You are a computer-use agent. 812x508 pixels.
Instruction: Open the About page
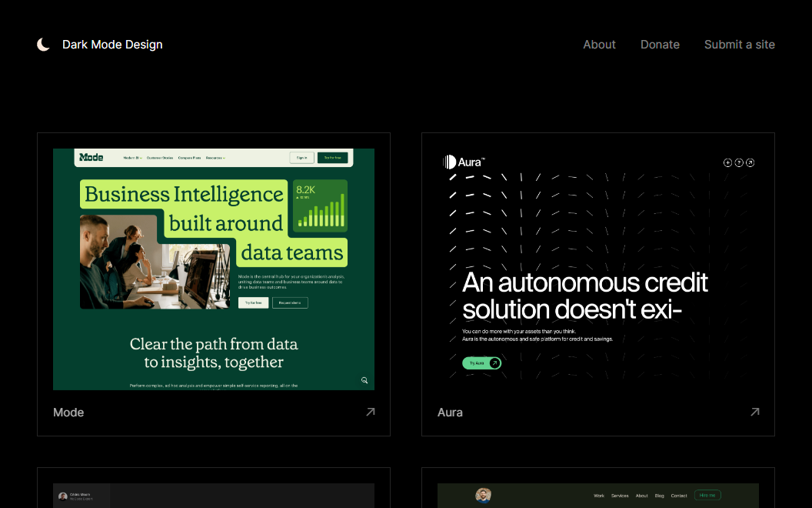pyautogui.click(x=599, y=45)
